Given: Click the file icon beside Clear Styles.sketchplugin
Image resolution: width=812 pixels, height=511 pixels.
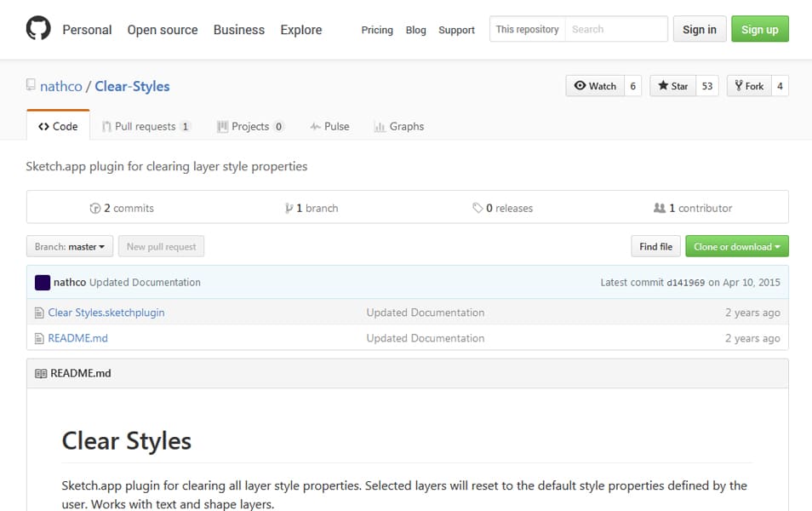Looking at the screenshot, I should 38,313.
